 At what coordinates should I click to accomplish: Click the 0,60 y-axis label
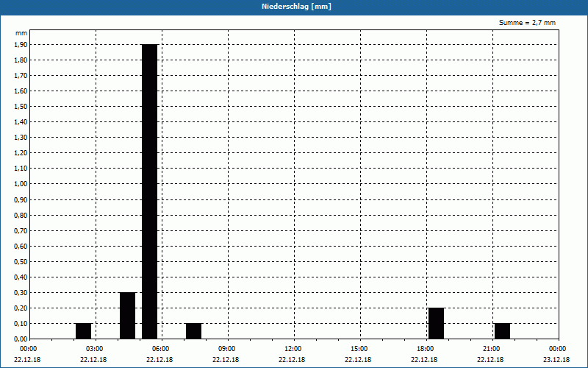tap(21, 247)
